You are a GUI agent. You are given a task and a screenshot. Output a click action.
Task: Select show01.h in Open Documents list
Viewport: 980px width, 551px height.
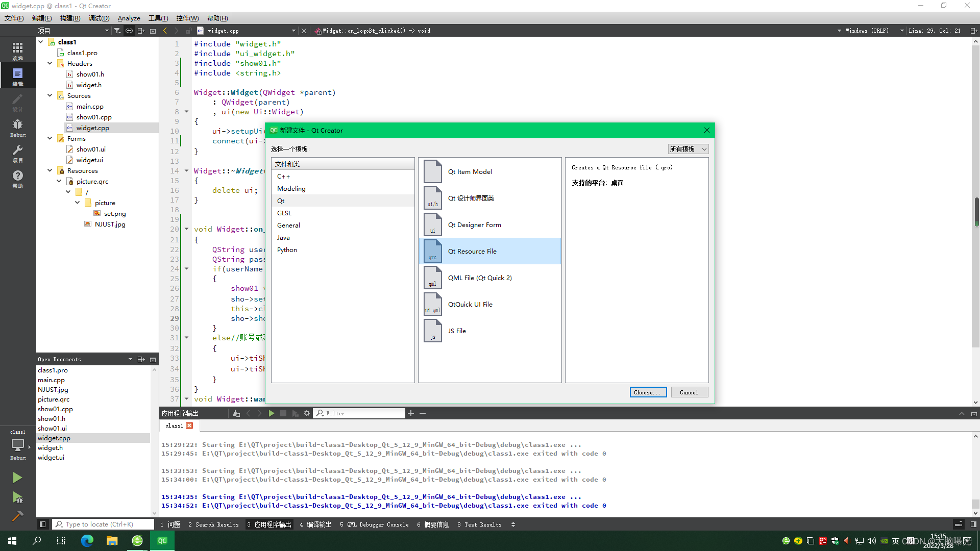point(51,418)
